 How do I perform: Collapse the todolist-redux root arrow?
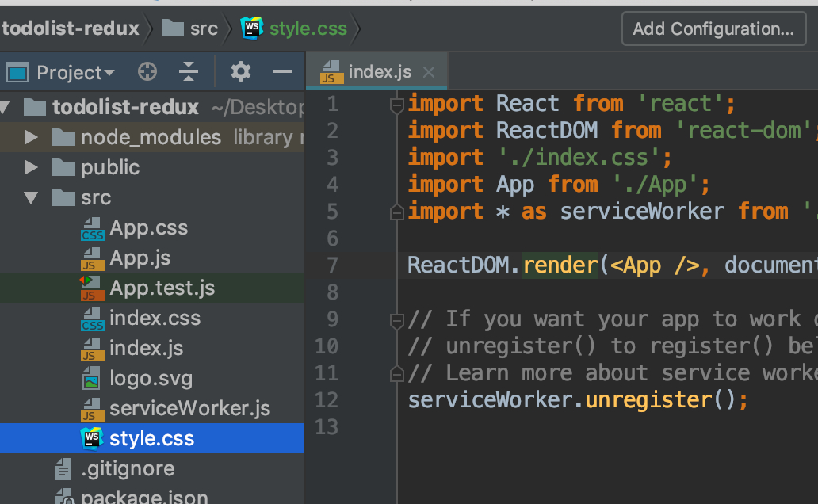6,108
